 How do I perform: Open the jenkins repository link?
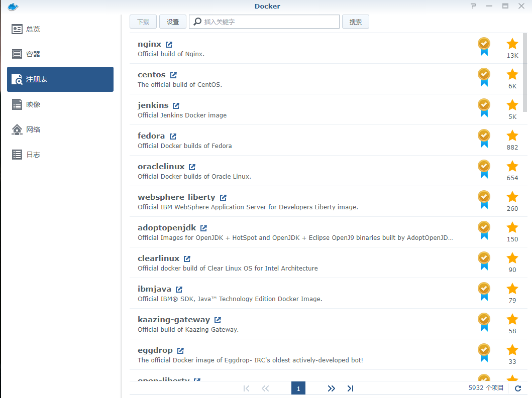[x=175, y=105]
